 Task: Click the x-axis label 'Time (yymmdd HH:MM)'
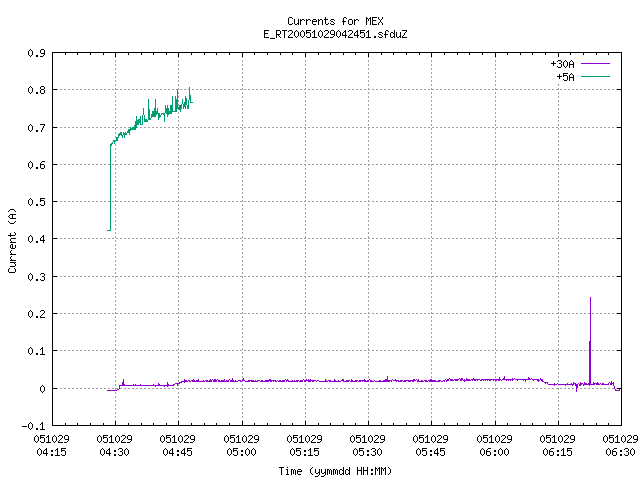tap(335, 471)
